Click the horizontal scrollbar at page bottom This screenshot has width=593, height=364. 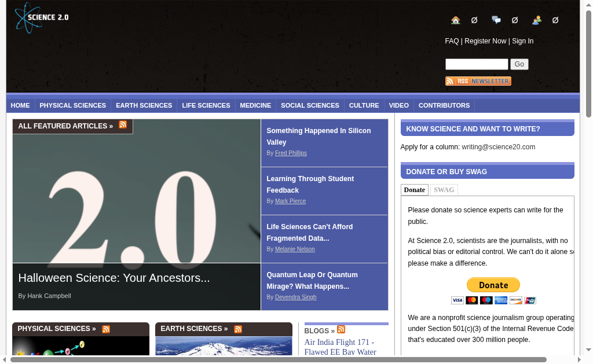(x=278, y=359)
